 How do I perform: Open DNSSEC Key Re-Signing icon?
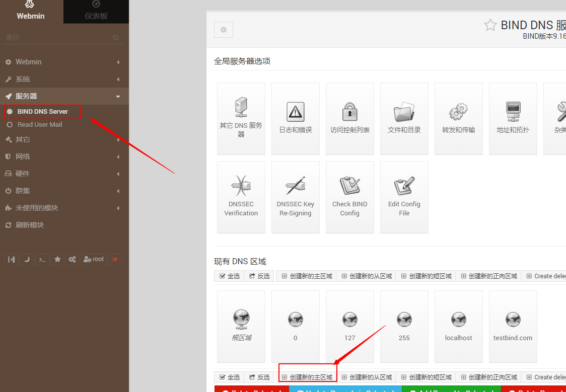click(x=296, y=197)
